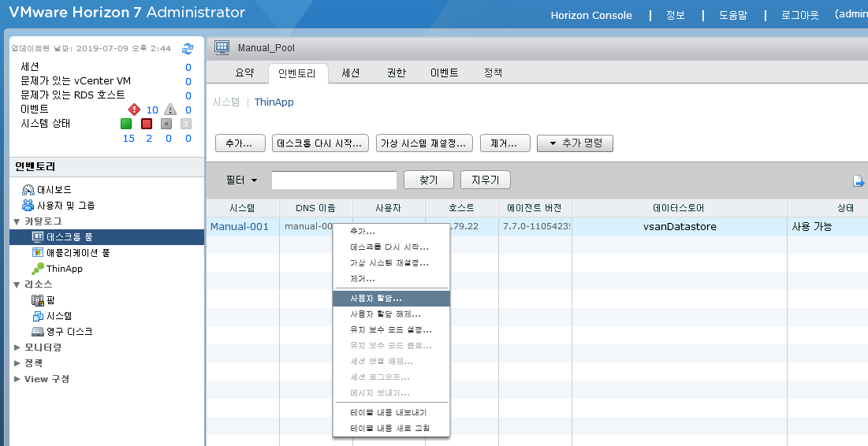Viewport: 868px width, 446px height.
Task: Open the Manual-001 machine link
Action: 239,227
